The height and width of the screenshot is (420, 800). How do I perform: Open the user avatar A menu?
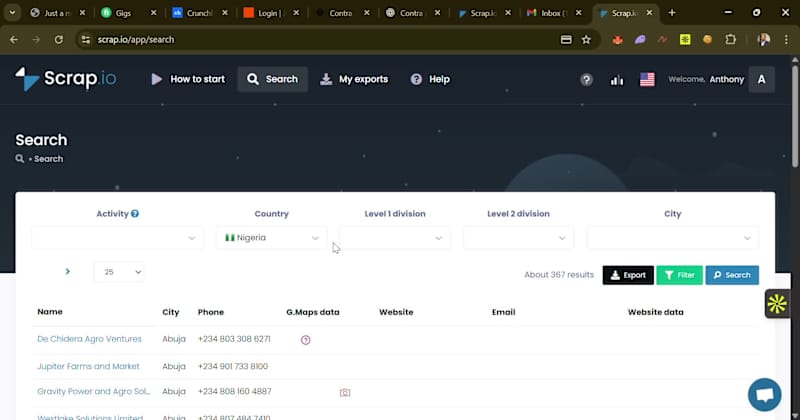tap(761, 79)
